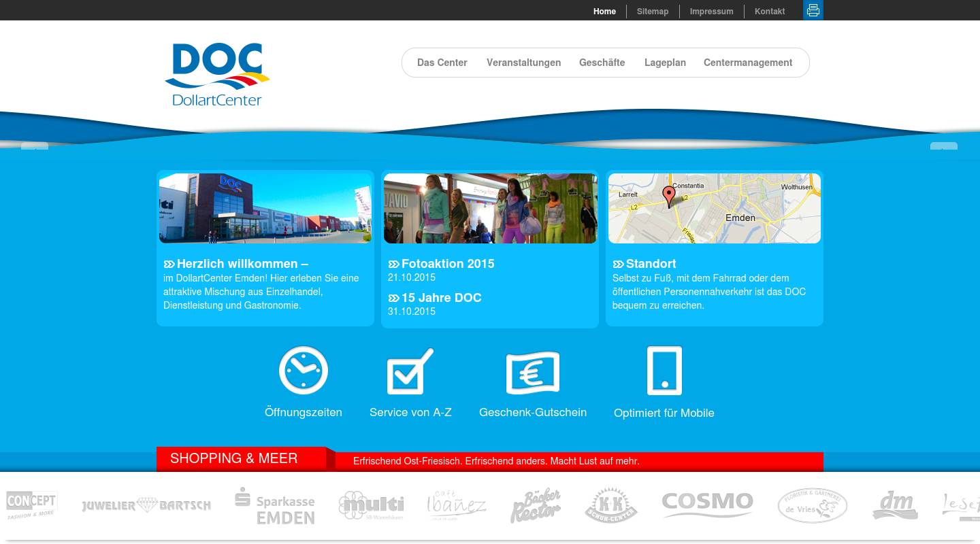Image resolution: width=980 pixels, height=544 pixels.
Task: Open the dm drugstore logo
Action: [x=895, y=505]
